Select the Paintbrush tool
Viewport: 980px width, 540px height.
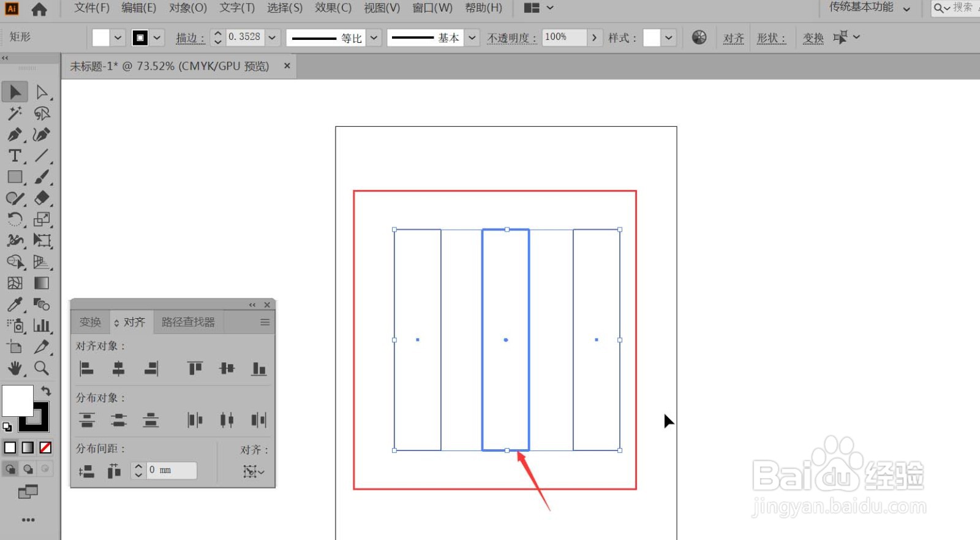[x=42, y=177]
